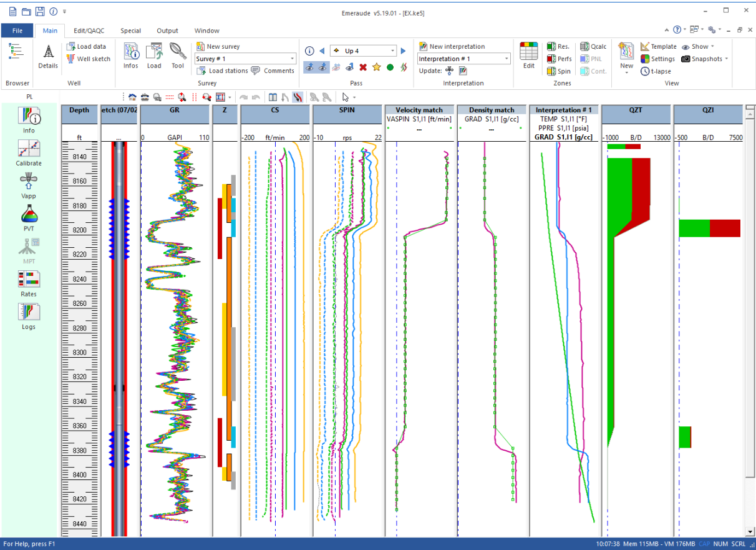This screenshot has width=756, height=550.
Task: Toggle the fourth pass eye icon
Action: tap(350, 67)
